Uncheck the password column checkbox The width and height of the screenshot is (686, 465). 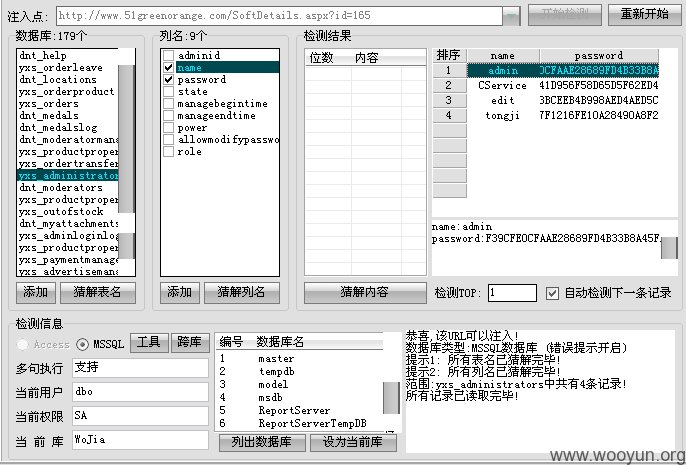coord(168,80)
